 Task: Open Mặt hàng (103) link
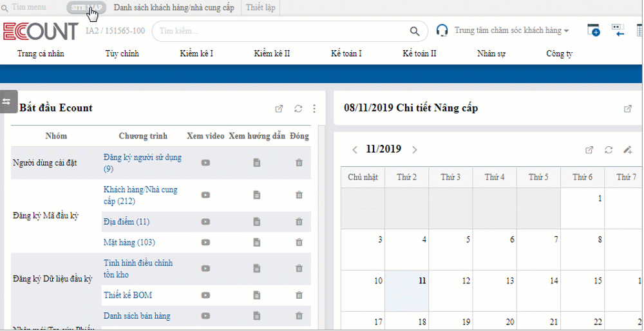click(x=129, y=243)
